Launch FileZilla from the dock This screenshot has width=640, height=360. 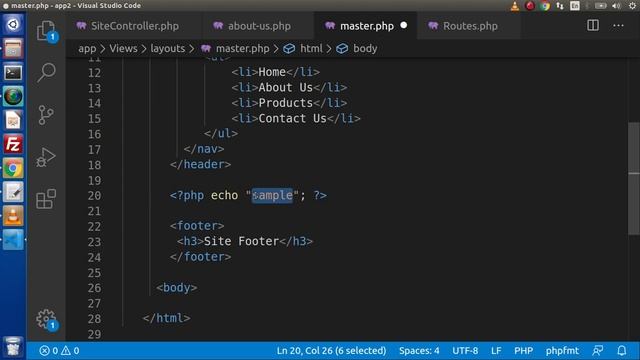13,144
